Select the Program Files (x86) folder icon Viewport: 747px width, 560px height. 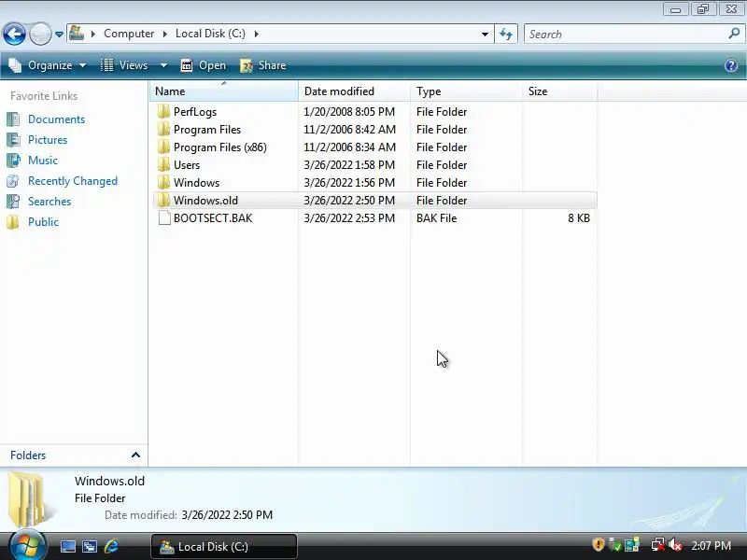(163, 147)
